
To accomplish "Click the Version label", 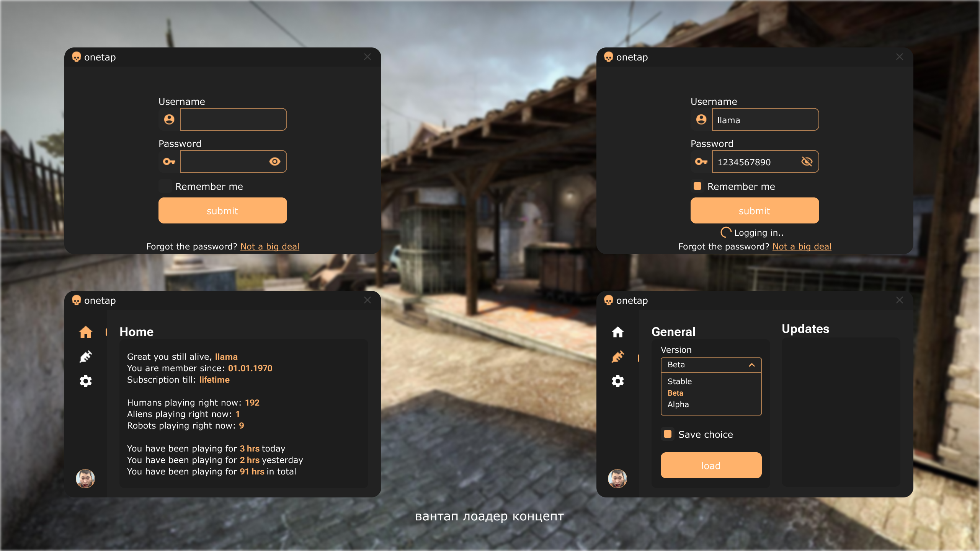I will (676, 350).
